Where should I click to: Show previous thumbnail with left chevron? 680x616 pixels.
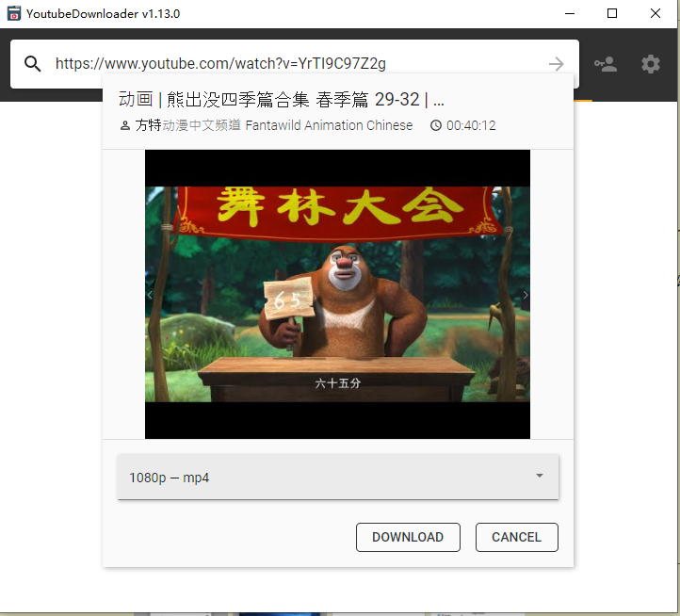point(150,295)
